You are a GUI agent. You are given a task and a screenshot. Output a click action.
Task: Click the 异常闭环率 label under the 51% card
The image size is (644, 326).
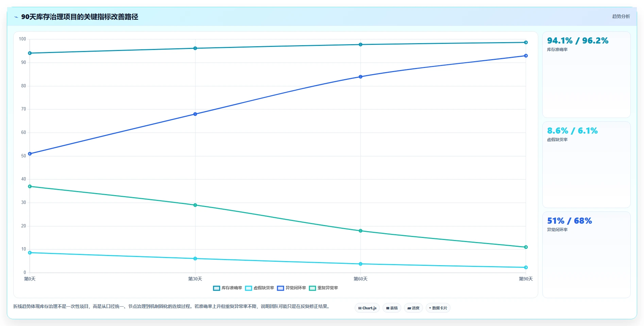[557, 230]
